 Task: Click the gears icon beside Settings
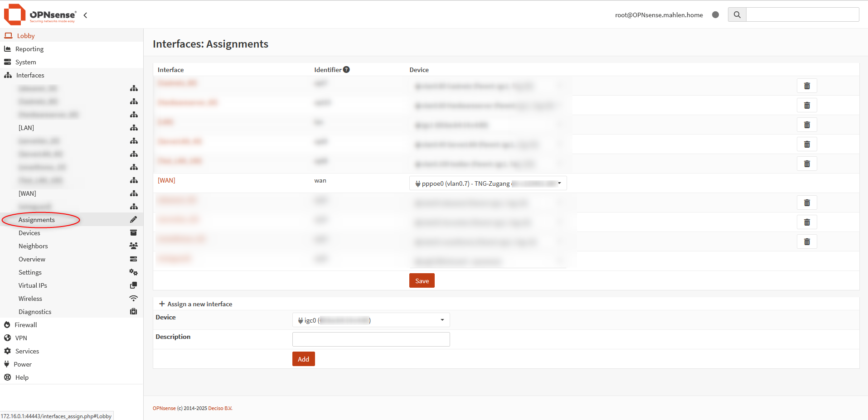tap(133, 272)
